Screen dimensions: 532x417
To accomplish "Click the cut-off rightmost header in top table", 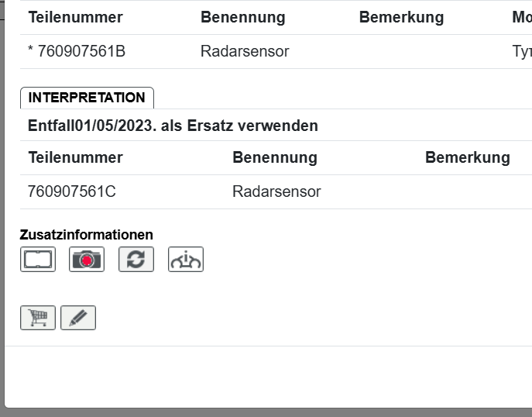I will pos(522,18).
